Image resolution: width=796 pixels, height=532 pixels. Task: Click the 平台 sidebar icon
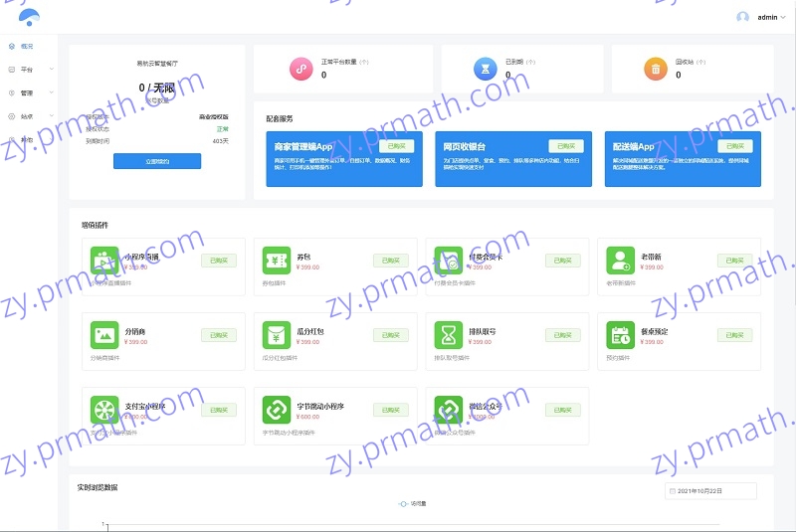coord(12,70)
